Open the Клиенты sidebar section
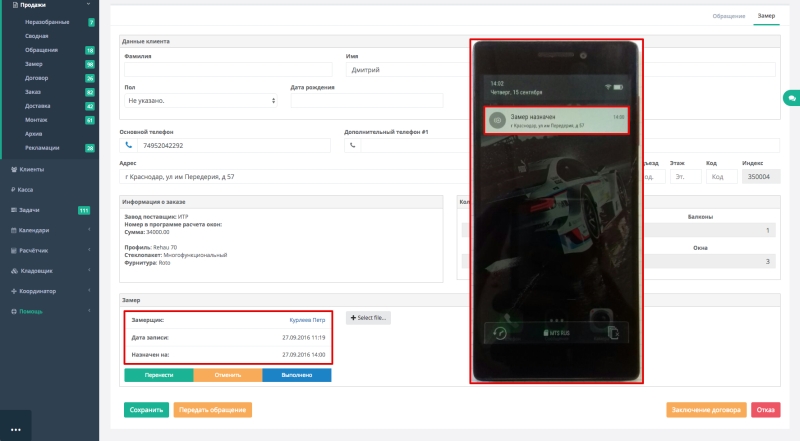The height and width of the screenshot is (441, 800). pos(32,169)
